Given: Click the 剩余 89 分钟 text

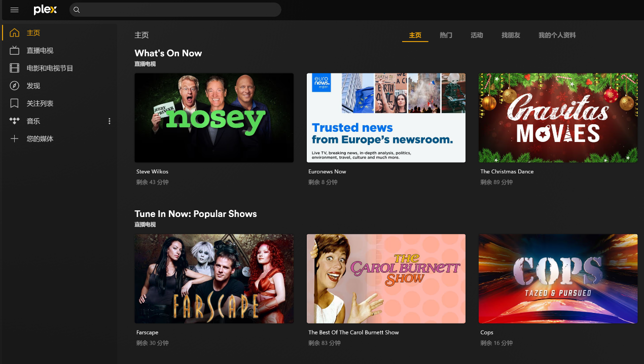Looking at the screenshot, I should (x=497, y=183).
